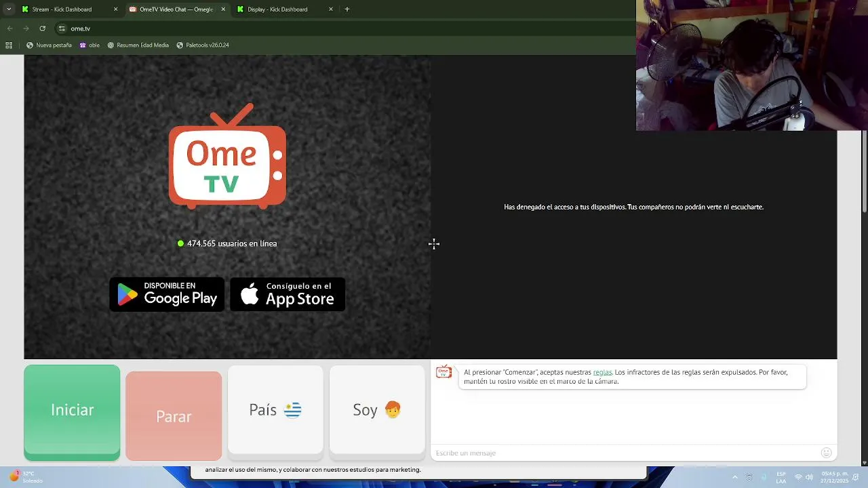This screenshot has width=868, height=488.
Task: Click the streamer webcam overlay
Action: 752,65
